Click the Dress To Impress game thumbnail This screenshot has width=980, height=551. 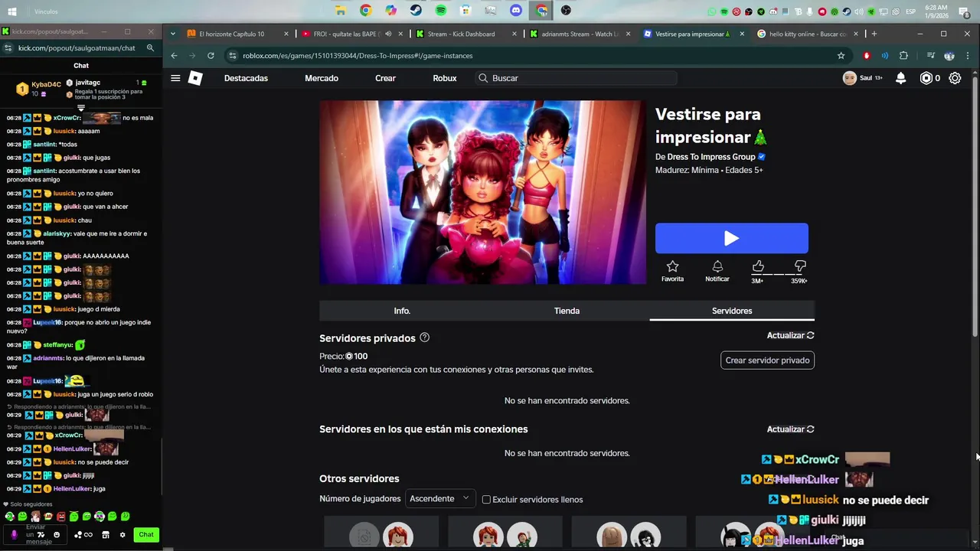coord(482,192)
